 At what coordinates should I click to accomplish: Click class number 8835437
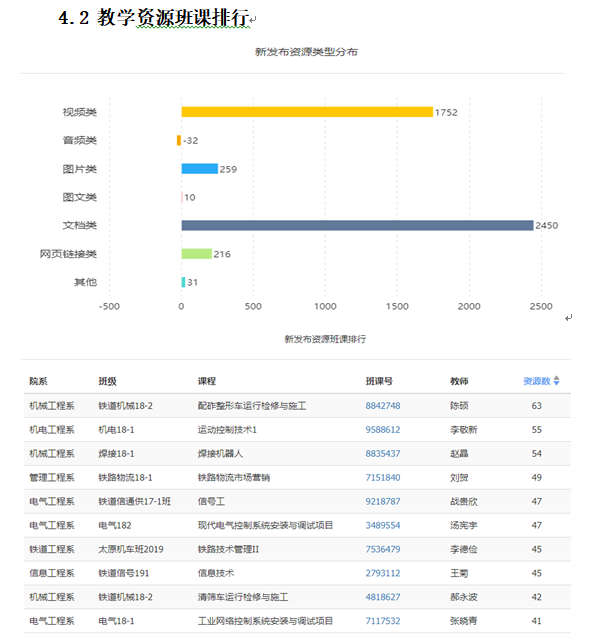(x=383, y=454)
